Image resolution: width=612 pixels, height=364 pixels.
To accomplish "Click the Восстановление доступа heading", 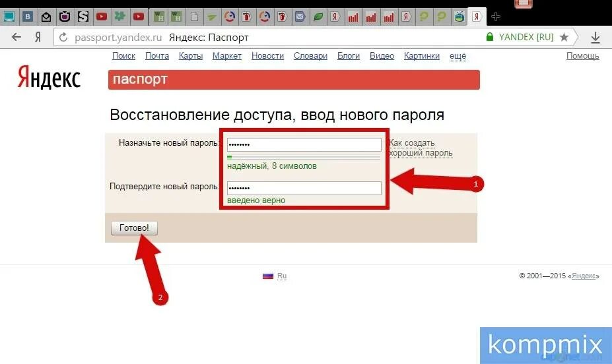I will [x=277, y=115].
